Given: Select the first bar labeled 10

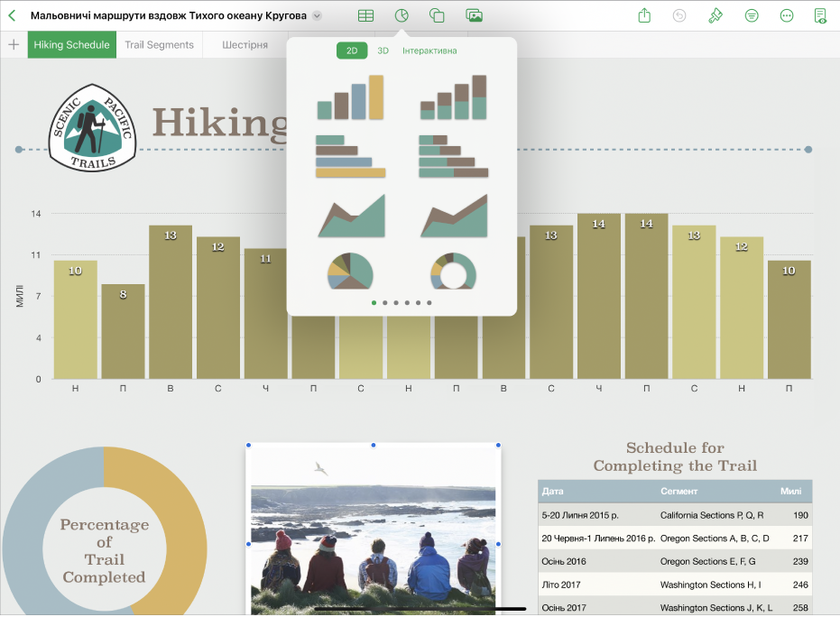Looking at the screenshot, I should click(76, 319).
